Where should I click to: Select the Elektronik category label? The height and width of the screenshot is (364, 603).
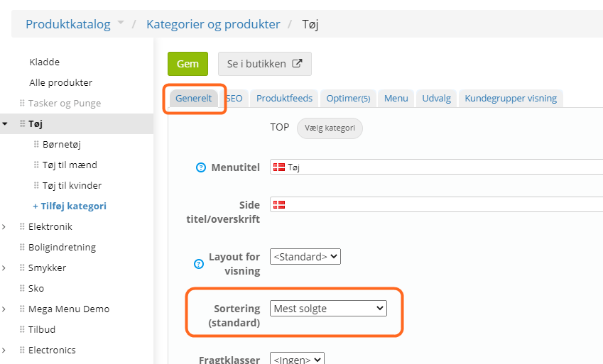tap(50, 227)
